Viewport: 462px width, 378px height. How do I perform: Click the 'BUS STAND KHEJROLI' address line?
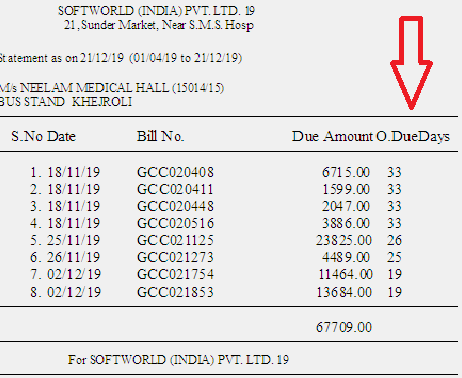[66, 102]
